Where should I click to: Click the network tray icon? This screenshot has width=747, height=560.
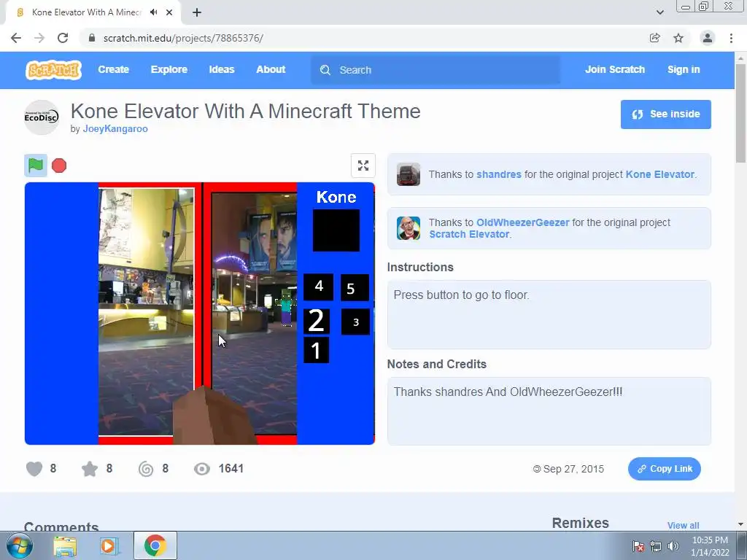[x=656, y=546]
